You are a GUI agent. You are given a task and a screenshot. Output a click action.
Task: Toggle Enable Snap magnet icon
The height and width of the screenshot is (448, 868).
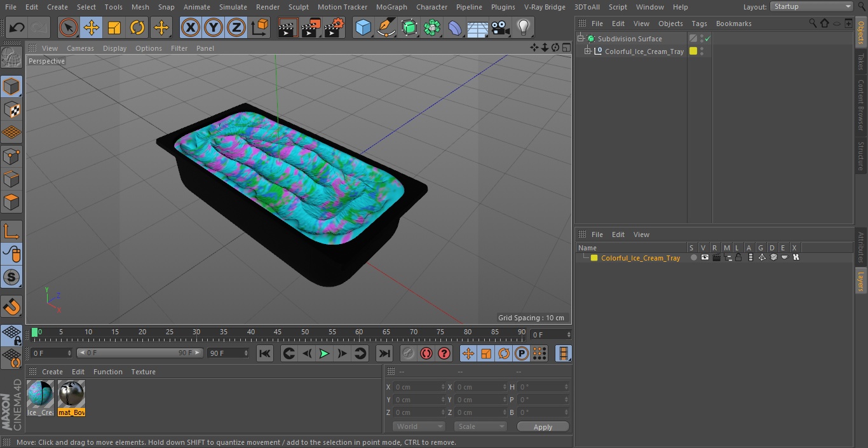(x=11, y=306)
